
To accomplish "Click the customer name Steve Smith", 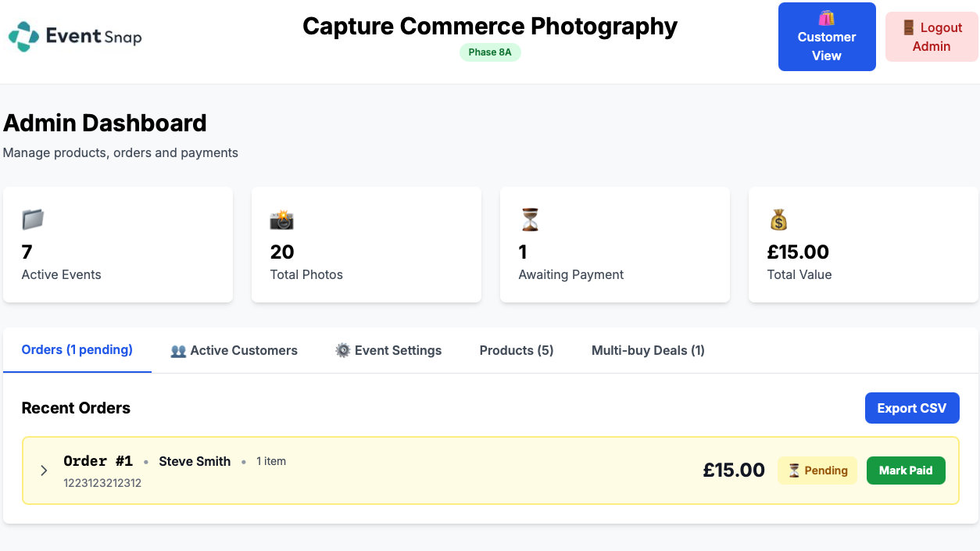I will (x=195, y=461).
